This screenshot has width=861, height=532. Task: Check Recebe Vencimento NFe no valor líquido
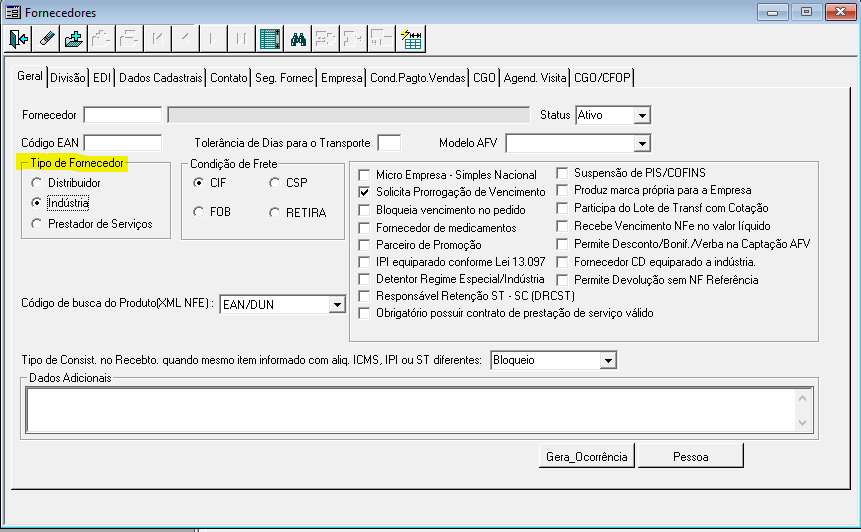click(x=562, y=226)
